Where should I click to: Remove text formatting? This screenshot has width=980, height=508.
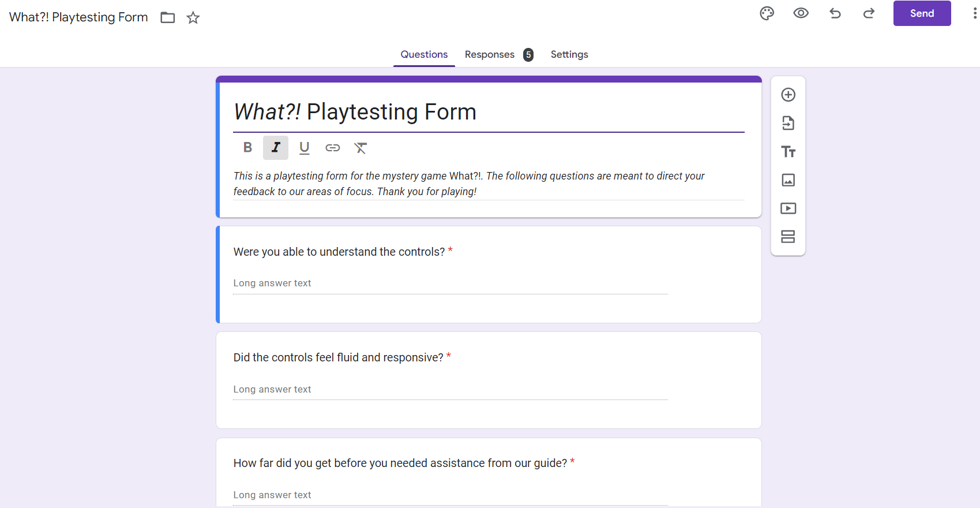click(361, 148)
